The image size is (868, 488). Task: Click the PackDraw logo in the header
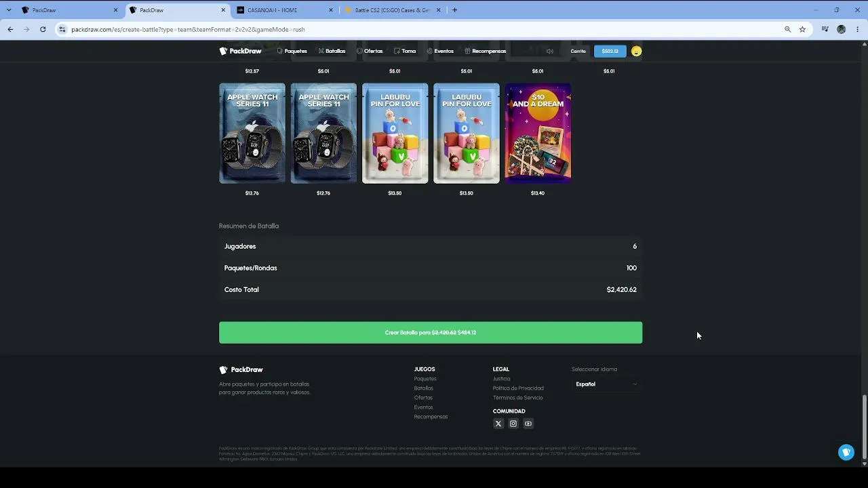(240, 51)
